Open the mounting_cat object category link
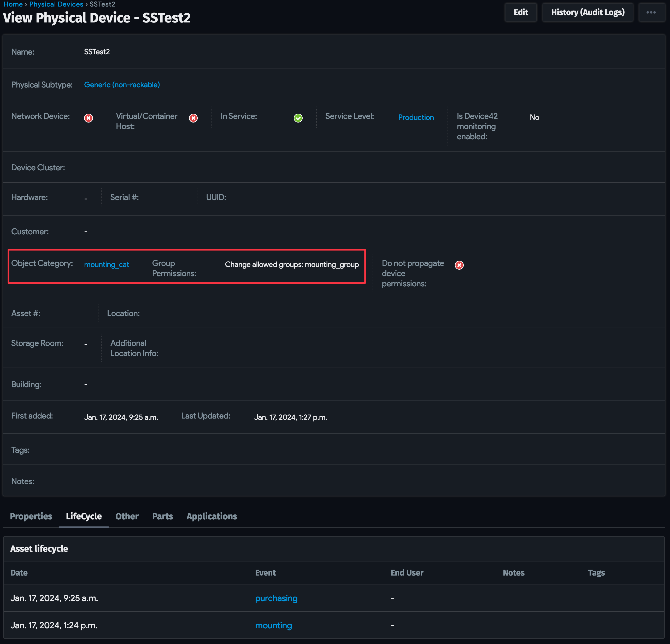 106,264
